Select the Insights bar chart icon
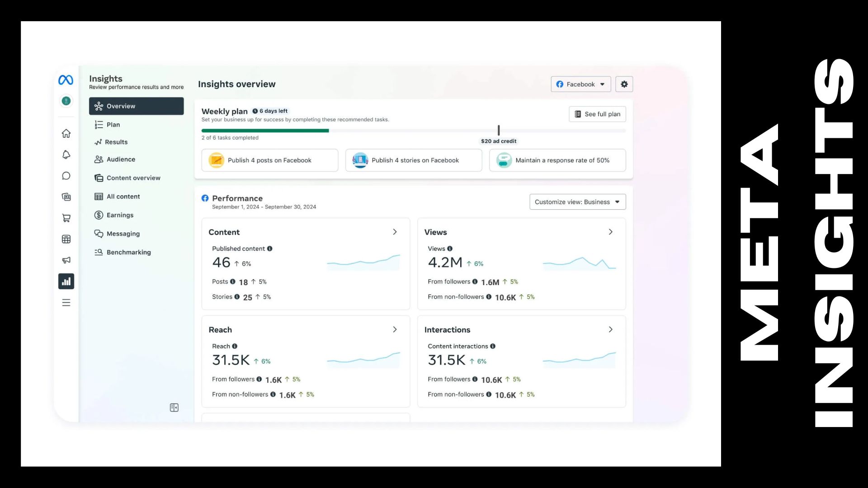Image resolution: width=868 pixels, height=488 pixels. click(x=66, y=281)
